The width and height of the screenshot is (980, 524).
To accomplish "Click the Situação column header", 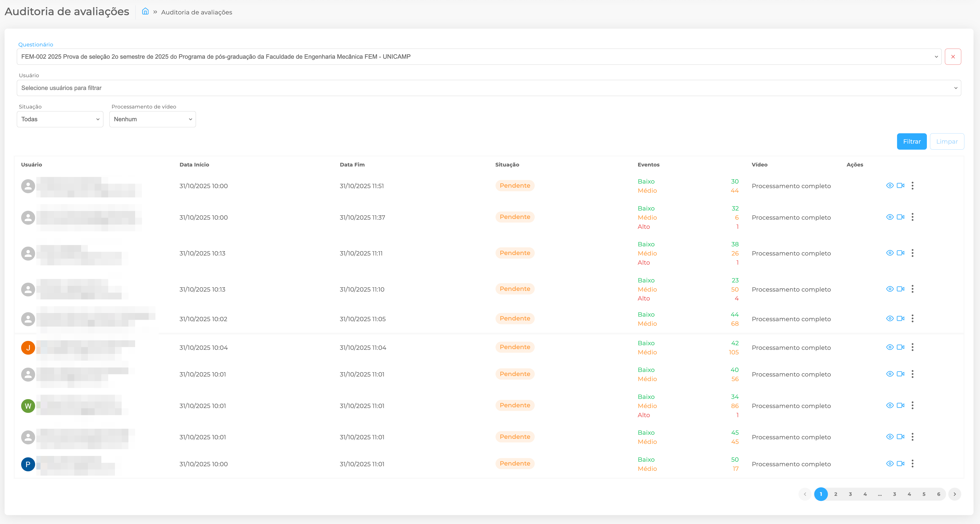I will coord(507,165).
